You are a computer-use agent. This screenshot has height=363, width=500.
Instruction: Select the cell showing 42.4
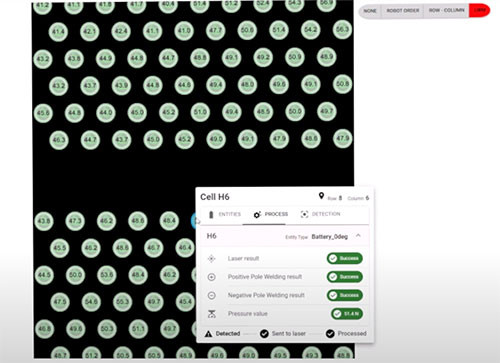tap(121, 31)
